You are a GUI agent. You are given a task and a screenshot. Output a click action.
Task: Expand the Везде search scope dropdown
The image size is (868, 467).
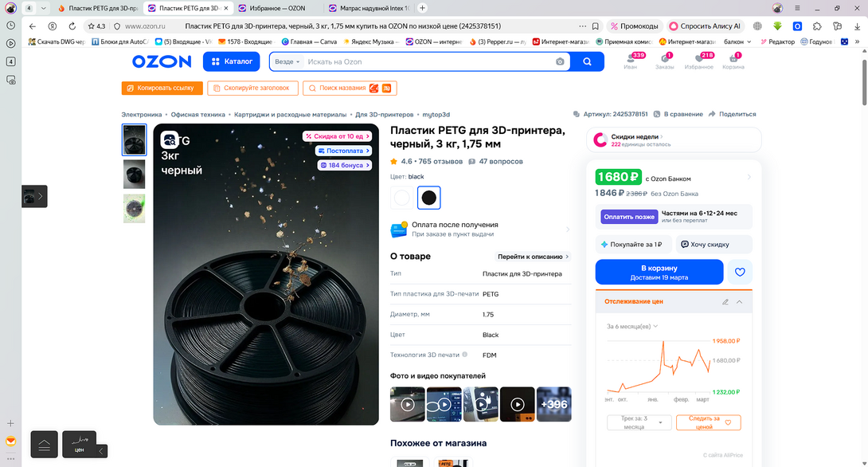[x=287, y=61]
